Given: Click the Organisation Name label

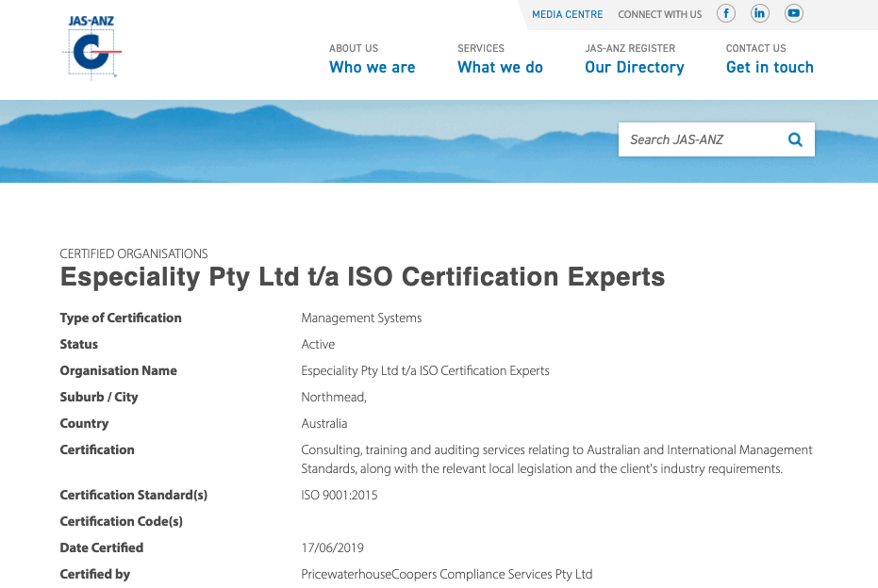Looking at the screenshot, I should pyautogui.click(x=119, y=370).
